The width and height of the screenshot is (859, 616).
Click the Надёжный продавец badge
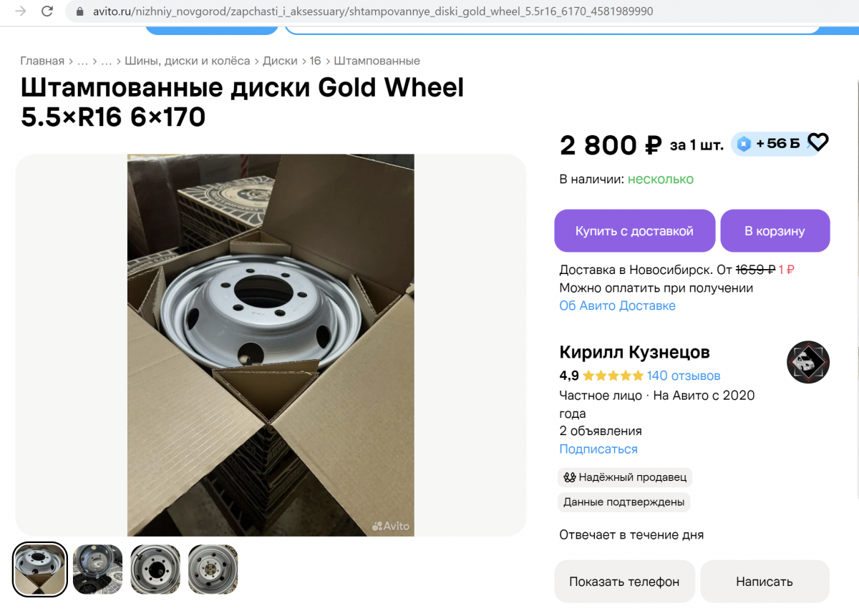625,477
